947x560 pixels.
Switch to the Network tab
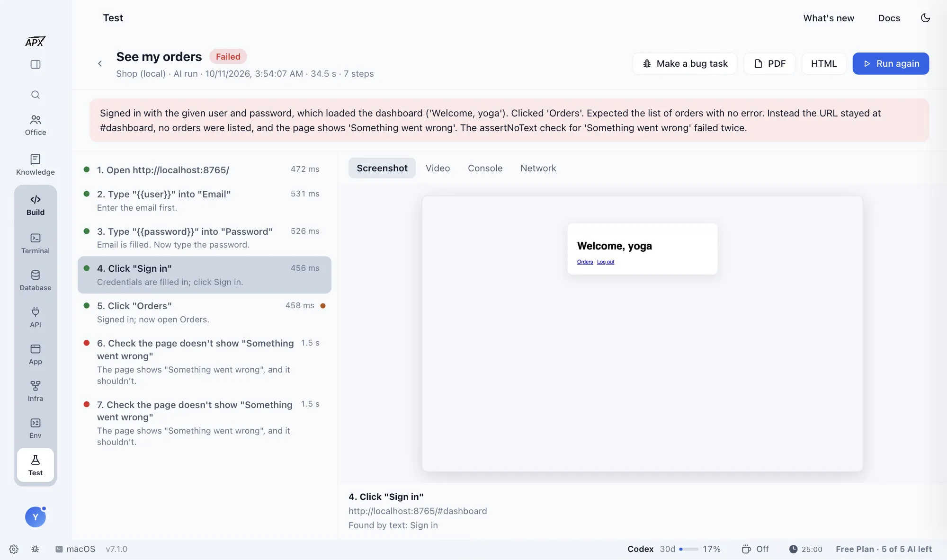coord(538,168)
